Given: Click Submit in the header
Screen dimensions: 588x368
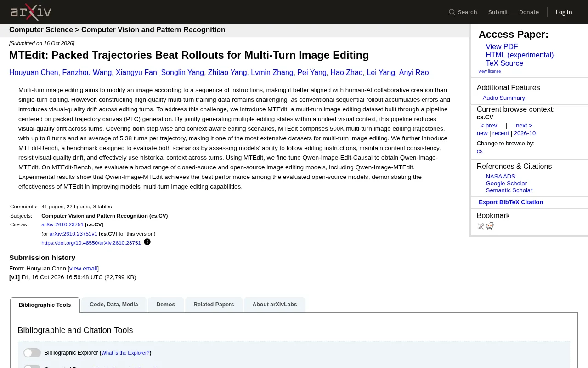Looking at the screenshot, I should (498, 12).
